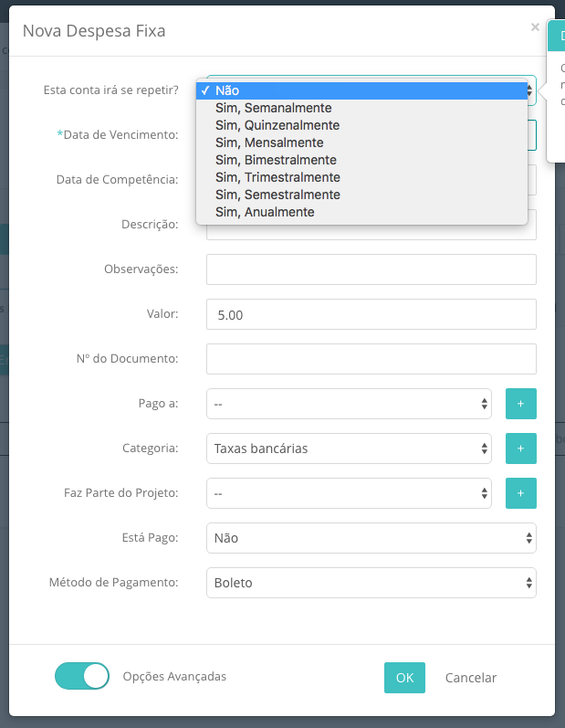Add new category with plus icon
565x728 pixels.
pyautogui.click(x=520, y=448)
